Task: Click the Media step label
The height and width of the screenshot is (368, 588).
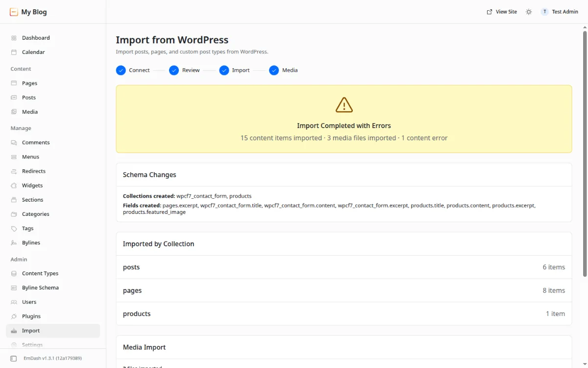Action: pyautogui.click(x=290, y=70)
